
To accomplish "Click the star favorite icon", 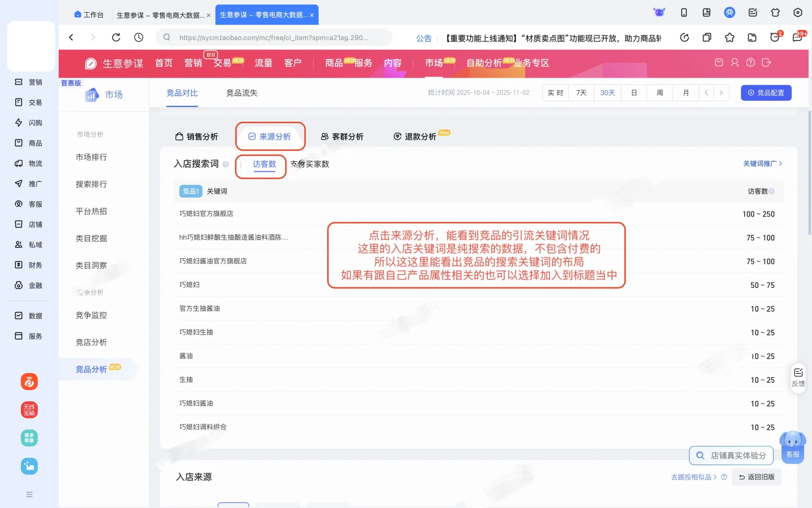I will coord(730,37).
